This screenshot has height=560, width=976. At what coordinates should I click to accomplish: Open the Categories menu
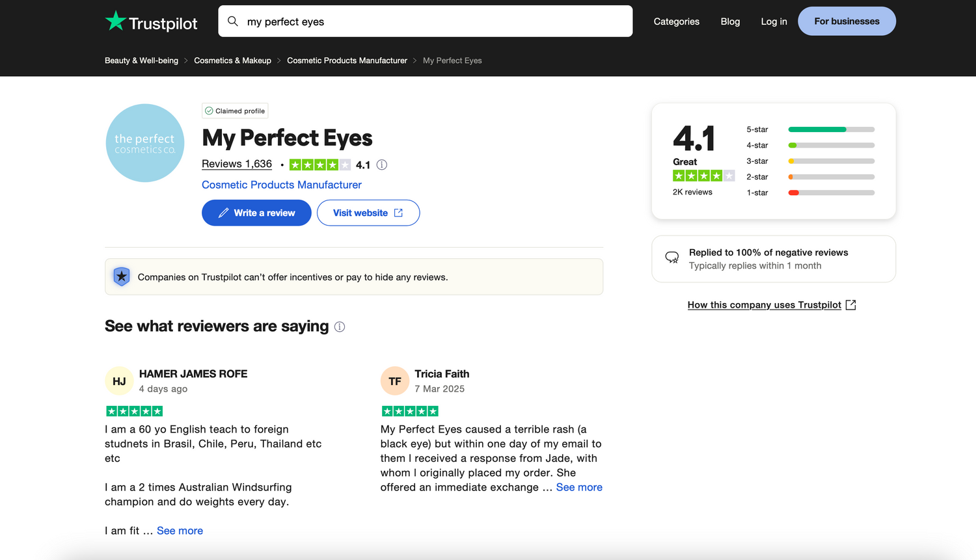(x=676, y=21)
